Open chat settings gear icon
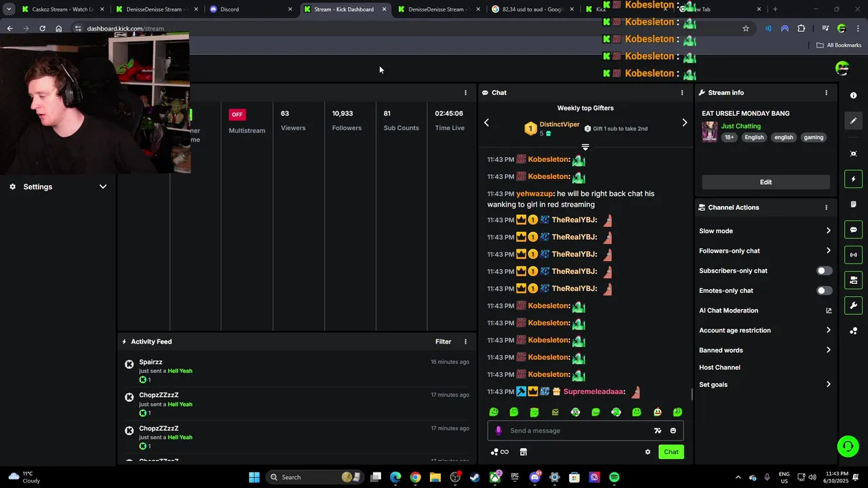868x488 pixels. pos(648,452)
